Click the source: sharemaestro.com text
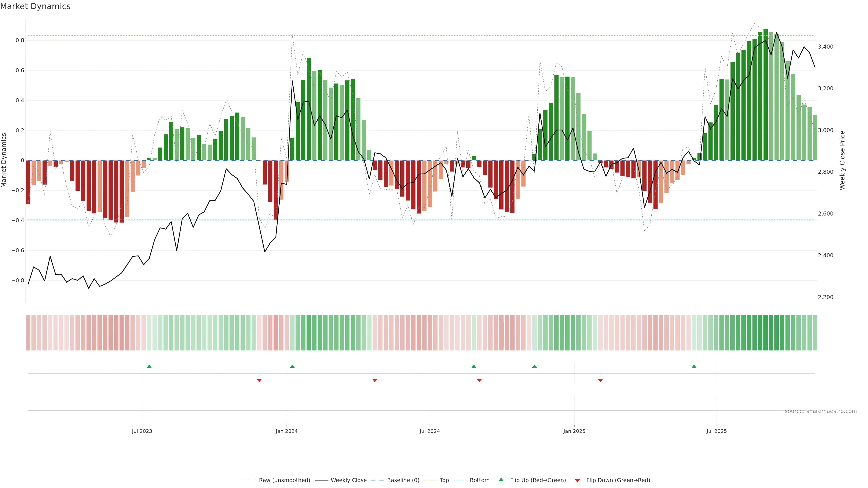This screenshot has width=868, height=488. pyautogui.click(x=821, y=411)
